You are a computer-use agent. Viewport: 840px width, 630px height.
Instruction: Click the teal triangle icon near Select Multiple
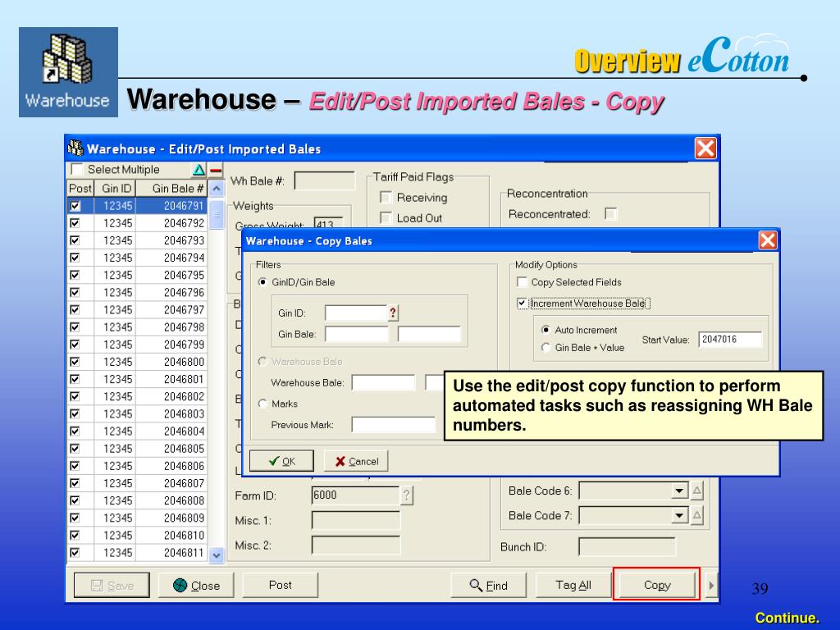(199, 170)
